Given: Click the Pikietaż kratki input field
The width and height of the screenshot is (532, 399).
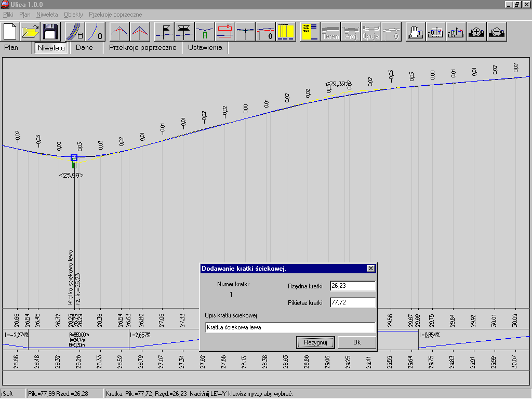Looking at the screenshot, I should [352, 302].
